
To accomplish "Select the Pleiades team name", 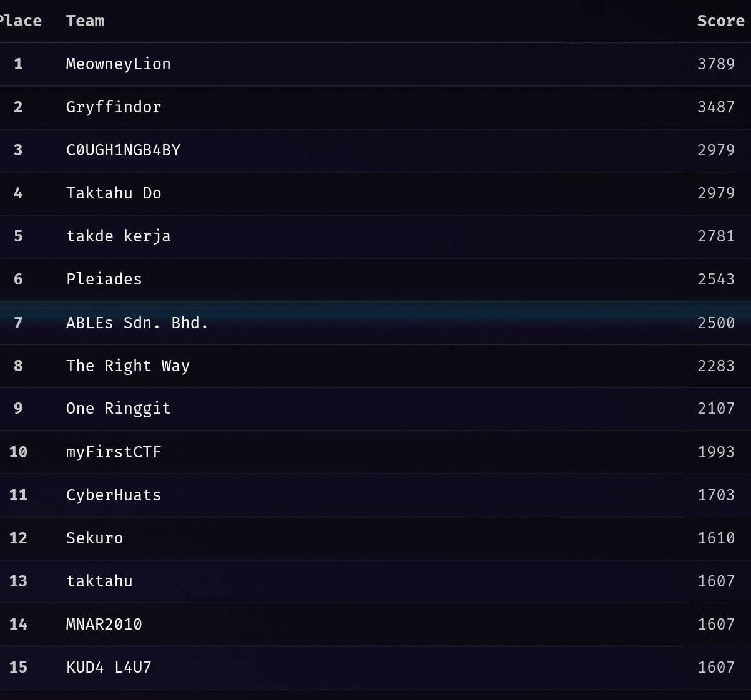I will [104, 280].
